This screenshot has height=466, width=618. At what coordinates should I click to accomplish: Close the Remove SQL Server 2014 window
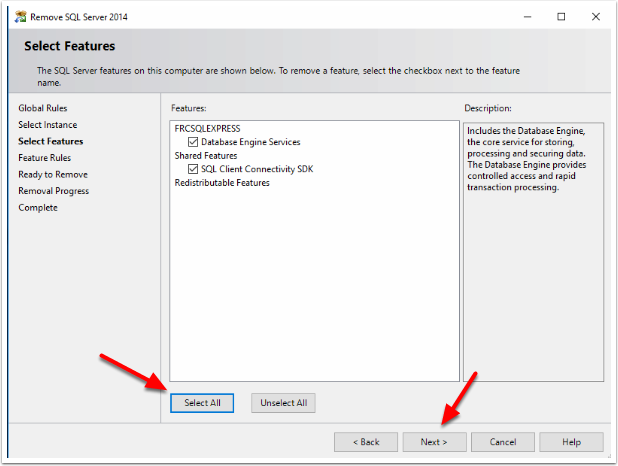tap(596, 17)
